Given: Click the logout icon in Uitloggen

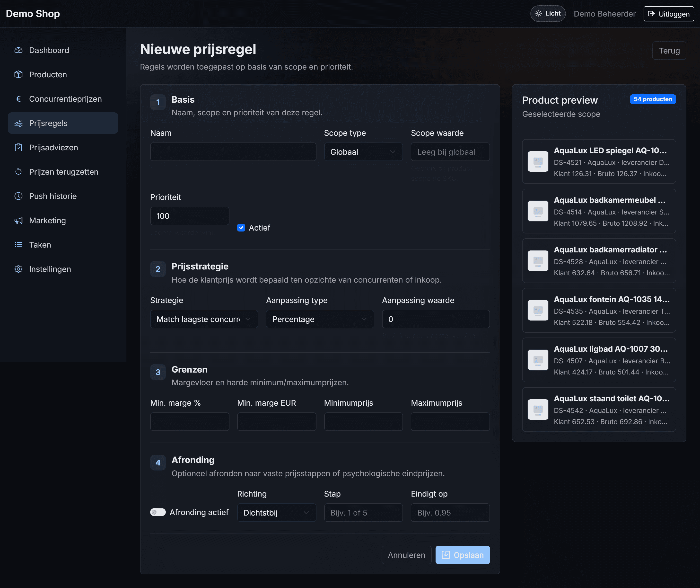Looking at the screenshot, I should 651,14.
